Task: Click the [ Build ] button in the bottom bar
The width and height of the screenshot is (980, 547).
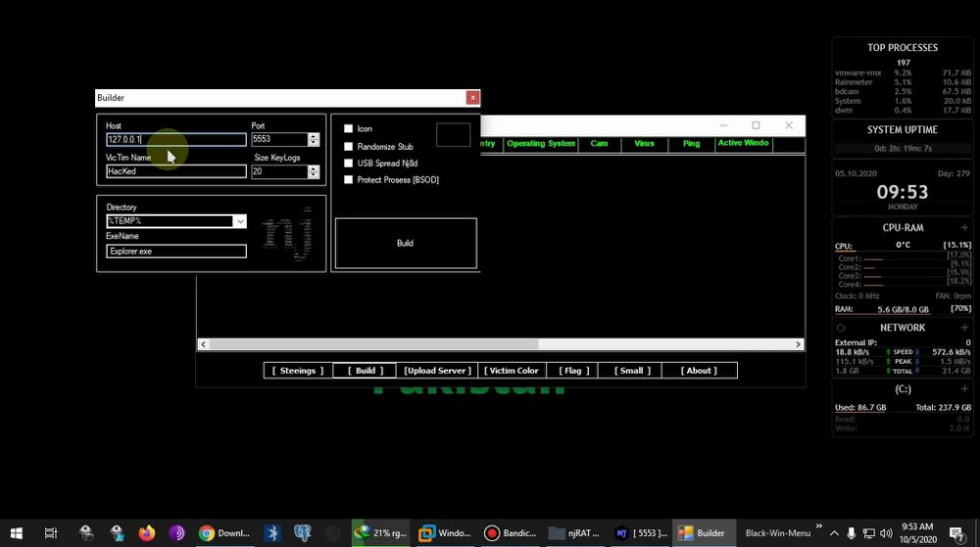Action: click(365, 371)
